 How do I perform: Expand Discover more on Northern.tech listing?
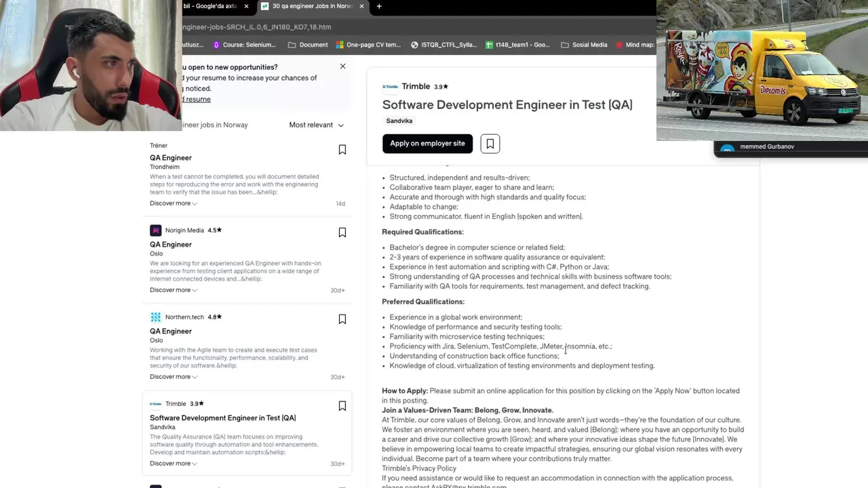pyautogui.click(x=174, y=377)
